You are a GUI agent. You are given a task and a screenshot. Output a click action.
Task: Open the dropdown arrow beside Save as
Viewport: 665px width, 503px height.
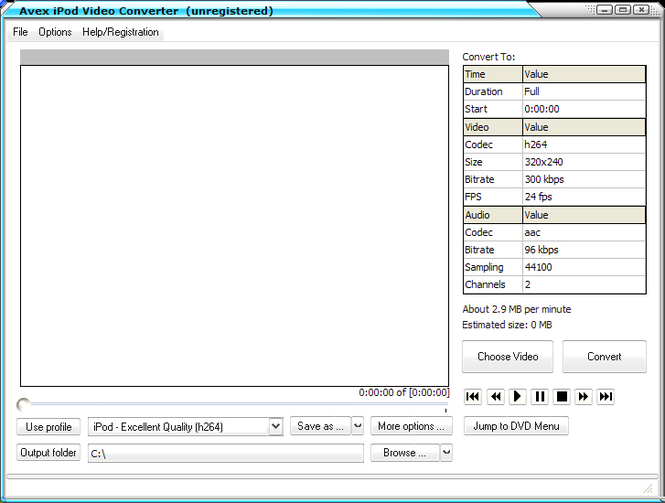click(x=358, y=426)
